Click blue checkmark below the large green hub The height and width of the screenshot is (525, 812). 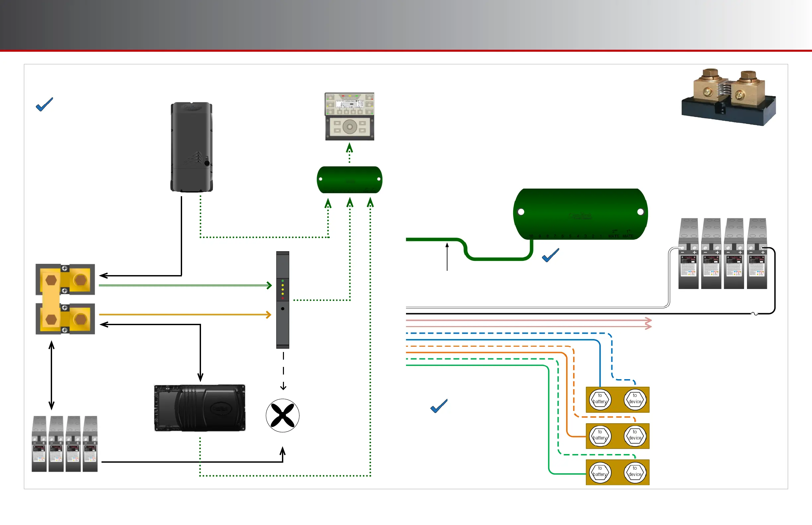pyautogui.click(x=550, y=255)
